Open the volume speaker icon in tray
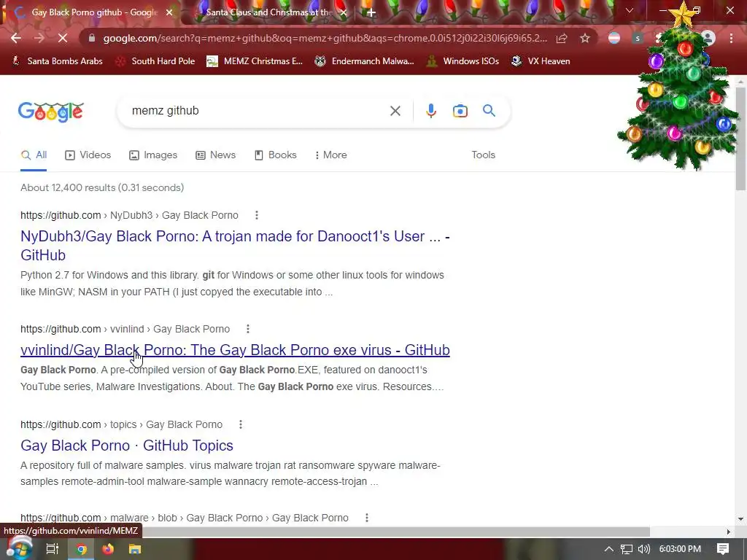This screenshot has width=747, height=560. [x=643, y=549]
